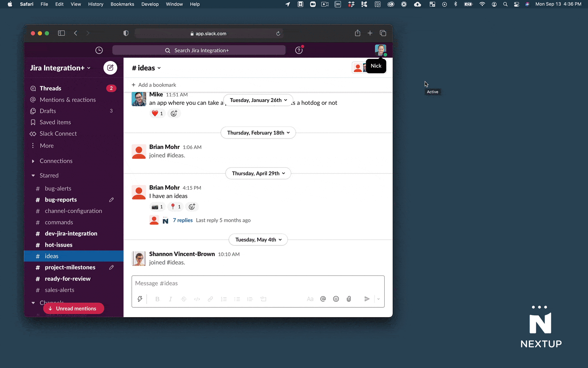The image size is (588, 368).
Task: Select the bug-alerts channel
Action: tap(73, 189)
